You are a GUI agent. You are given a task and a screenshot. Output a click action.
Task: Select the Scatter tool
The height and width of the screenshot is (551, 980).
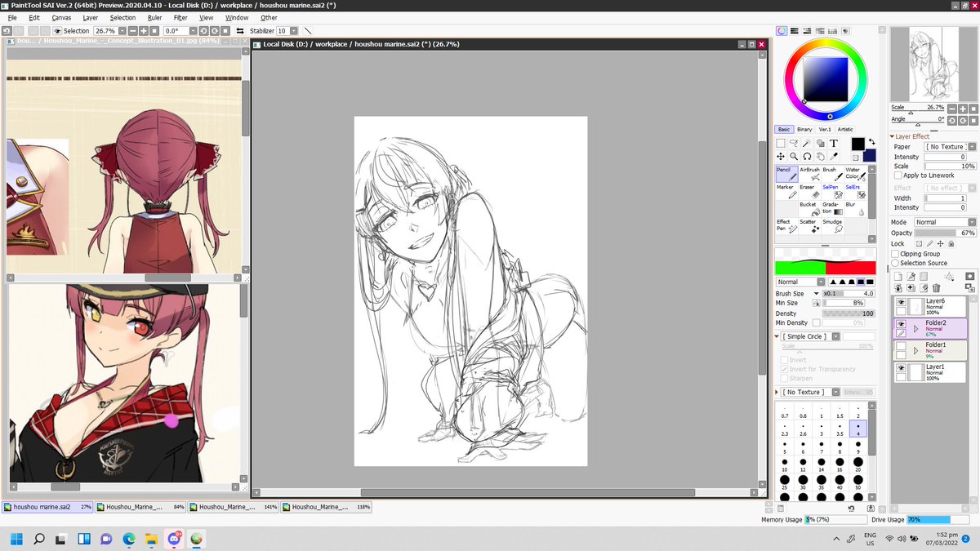click(x=809, y=226)
